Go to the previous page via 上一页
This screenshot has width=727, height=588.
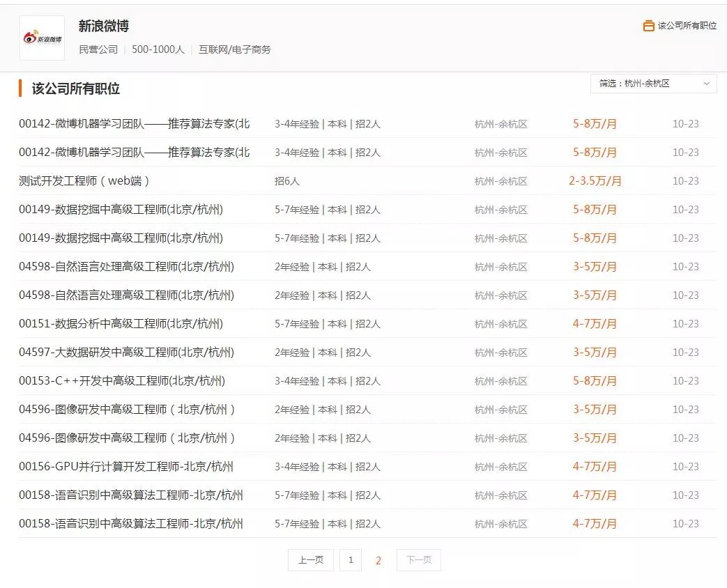(311, 560)
